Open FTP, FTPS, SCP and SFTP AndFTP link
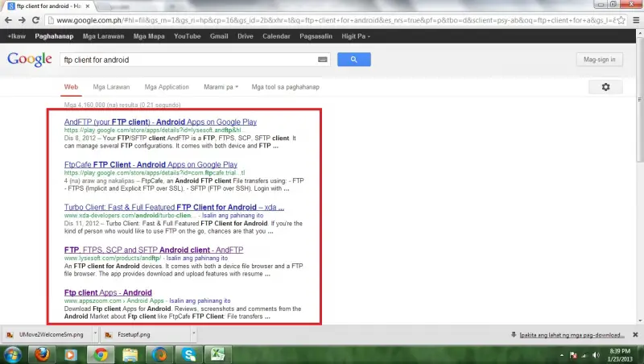This screenshot has height=364, width=644. coord(154,250)
